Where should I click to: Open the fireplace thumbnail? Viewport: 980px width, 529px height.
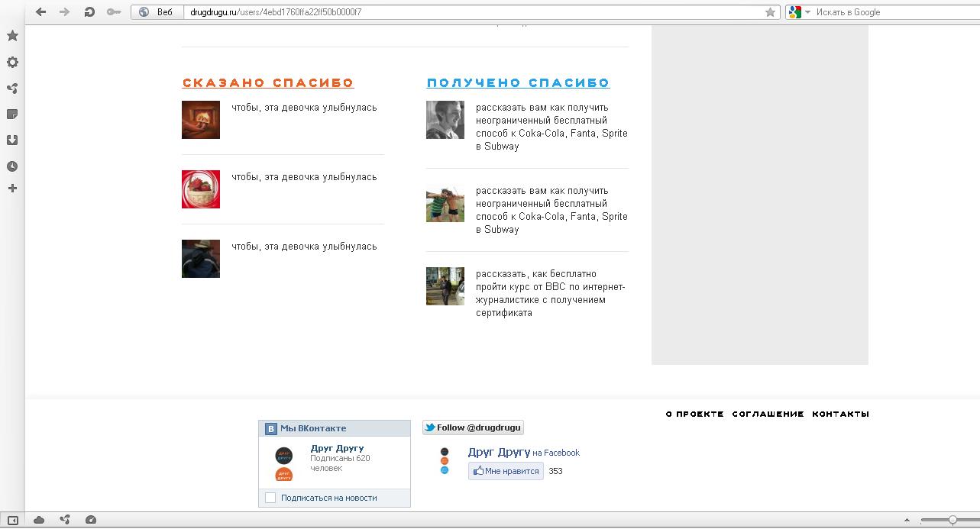coord(201,120)
